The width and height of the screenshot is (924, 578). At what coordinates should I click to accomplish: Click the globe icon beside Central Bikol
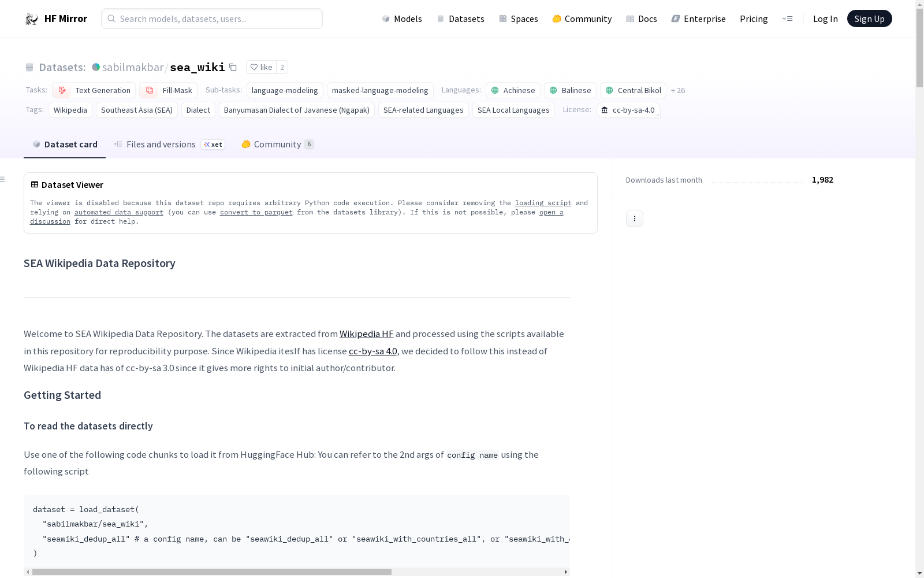(x=609, y=90)
